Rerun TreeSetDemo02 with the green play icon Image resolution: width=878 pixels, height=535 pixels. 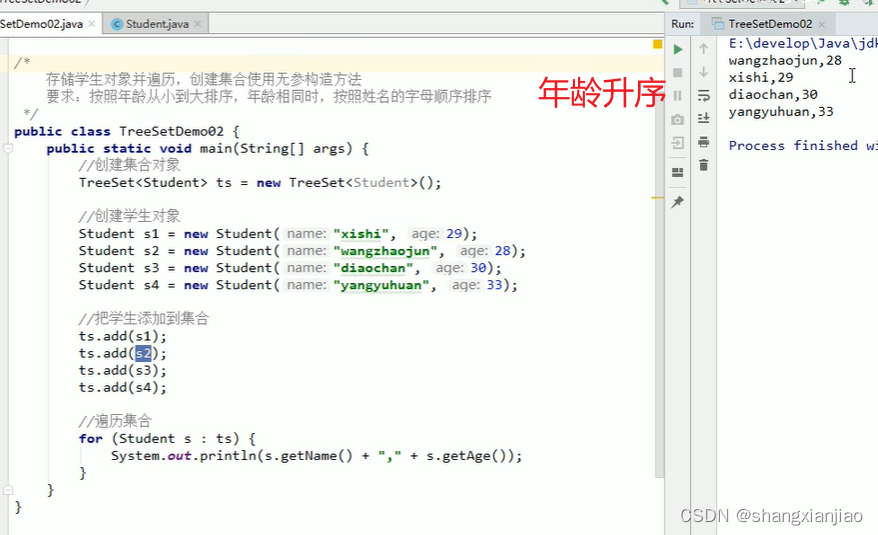coord(678,49)
